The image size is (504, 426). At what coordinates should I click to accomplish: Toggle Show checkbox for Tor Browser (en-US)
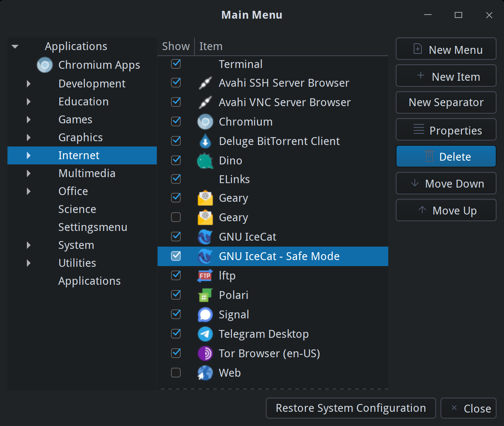click(176, 353)
